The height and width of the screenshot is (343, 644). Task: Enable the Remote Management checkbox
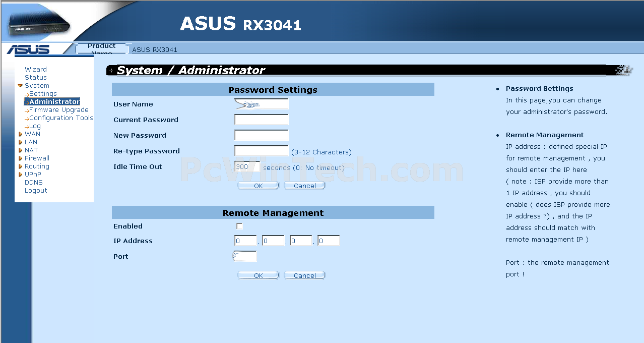tap(239, 226)
